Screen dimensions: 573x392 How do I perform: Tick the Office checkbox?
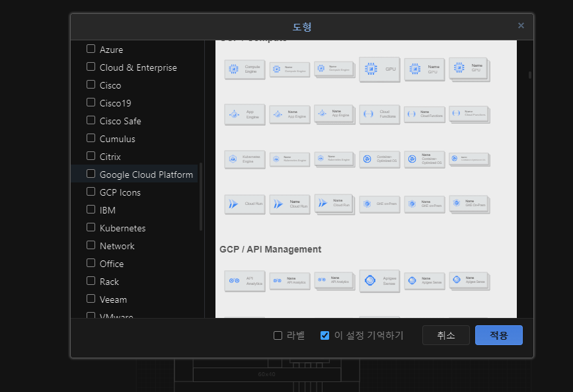pos(91,263)
